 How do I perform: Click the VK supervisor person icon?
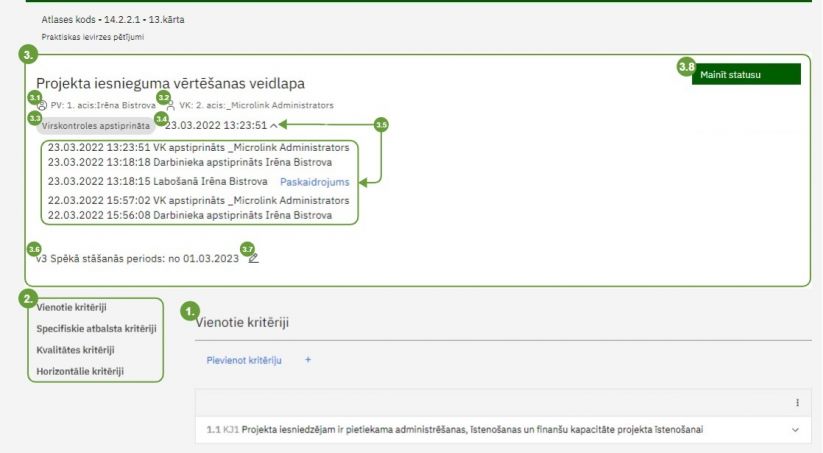pos(170,106)
